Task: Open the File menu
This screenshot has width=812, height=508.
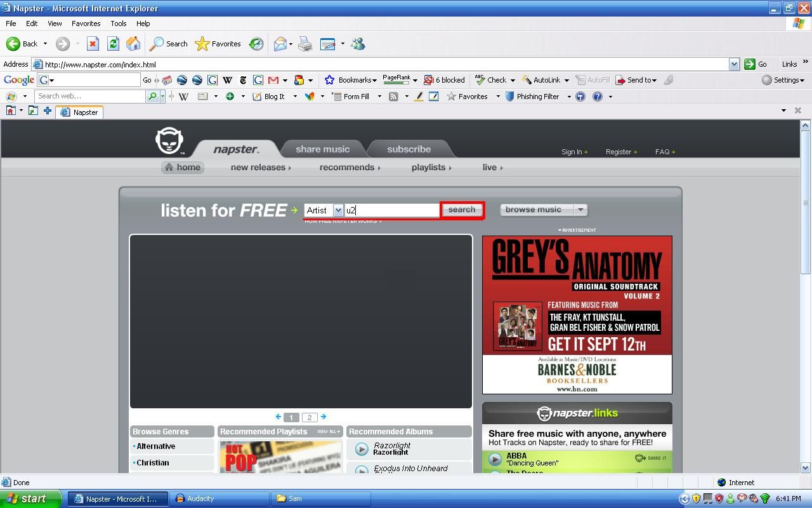Action: (x=11, y=23)
